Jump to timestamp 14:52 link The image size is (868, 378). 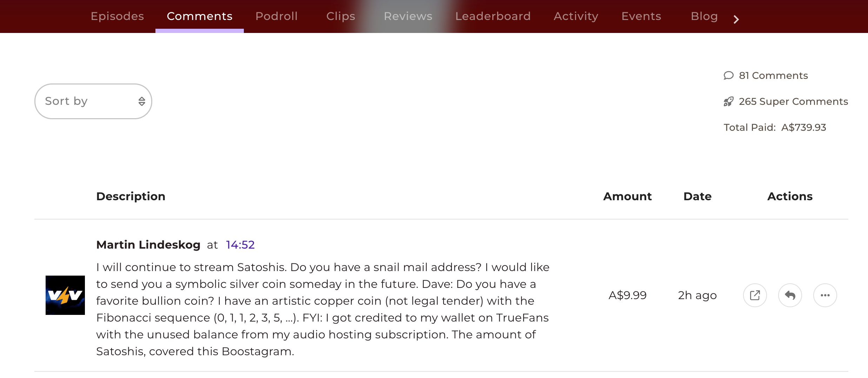click(x=240, y=245)
